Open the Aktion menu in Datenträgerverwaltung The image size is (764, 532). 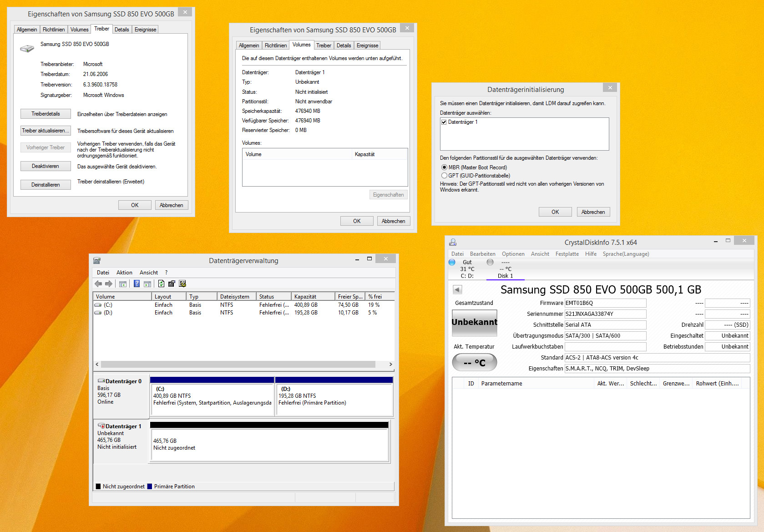click(124, 273)
